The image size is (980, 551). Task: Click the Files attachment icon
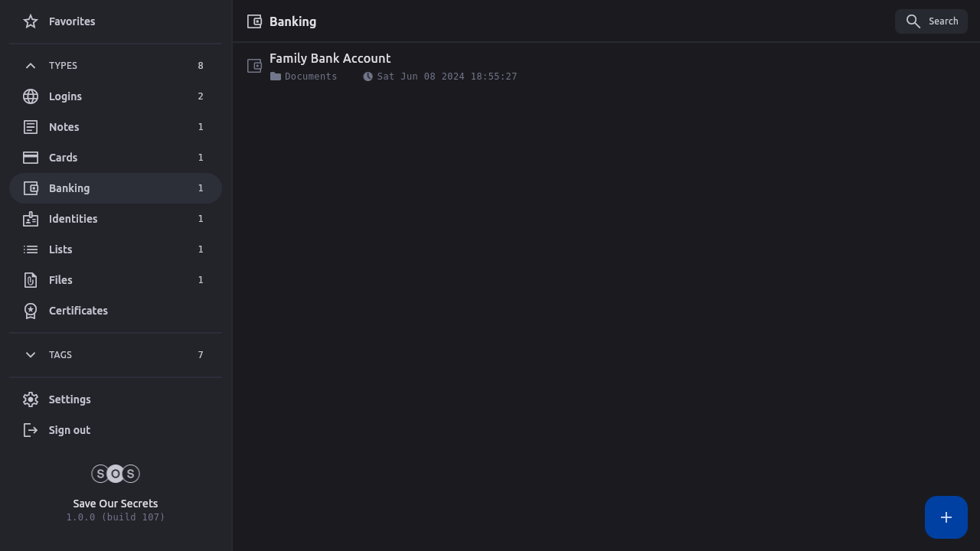click(x=31, y=280)
